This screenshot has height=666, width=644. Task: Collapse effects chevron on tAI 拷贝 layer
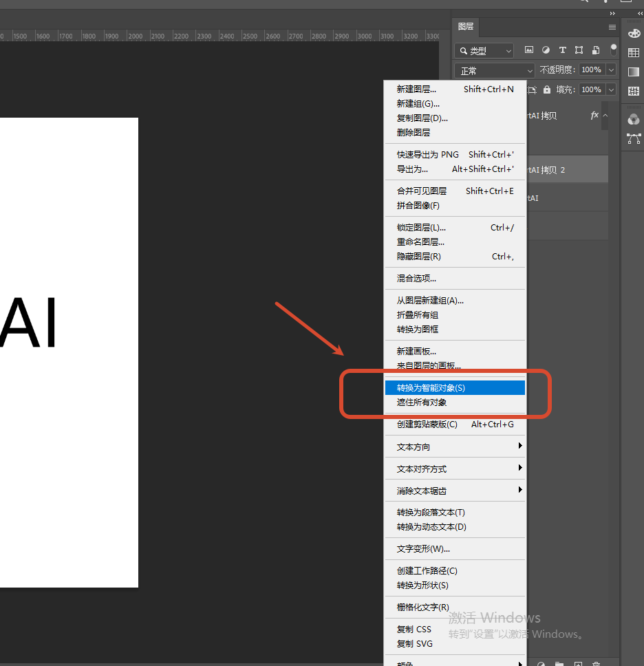[605, 116]
